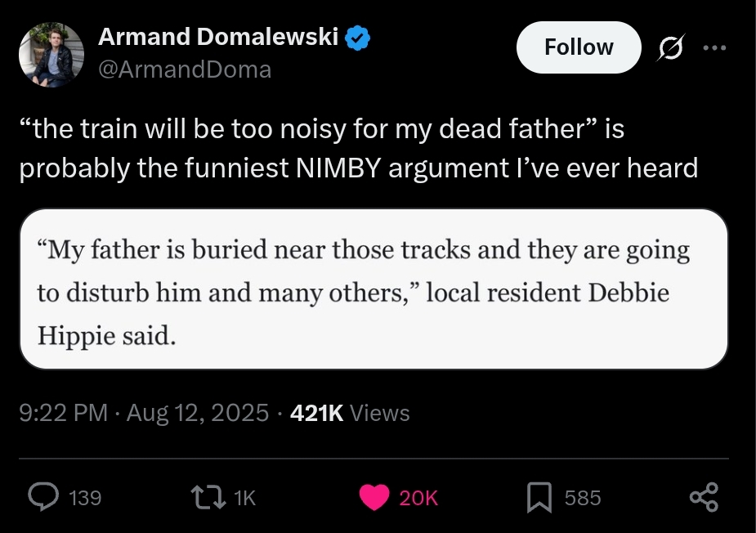Follow Armand Domalewski
756x533 pixels.
pyautogui.click(x=579, y=47)
